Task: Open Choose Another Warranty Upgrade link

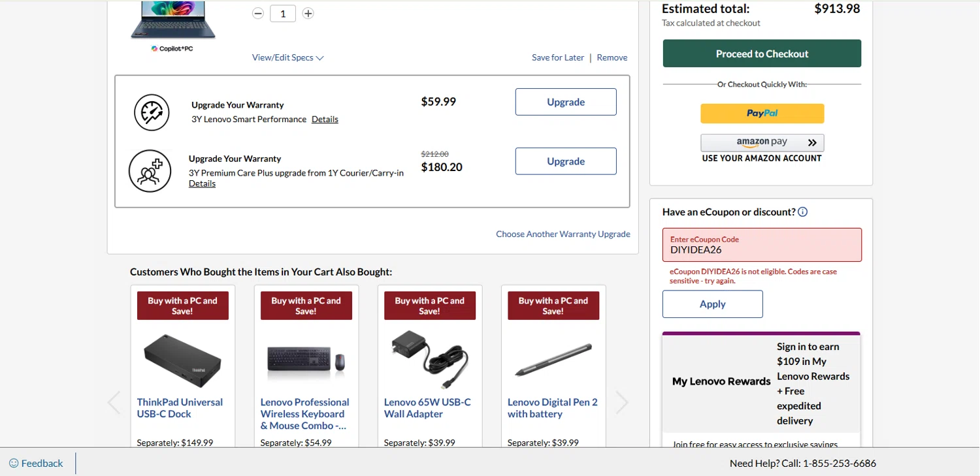Action: tap(563, 234)
